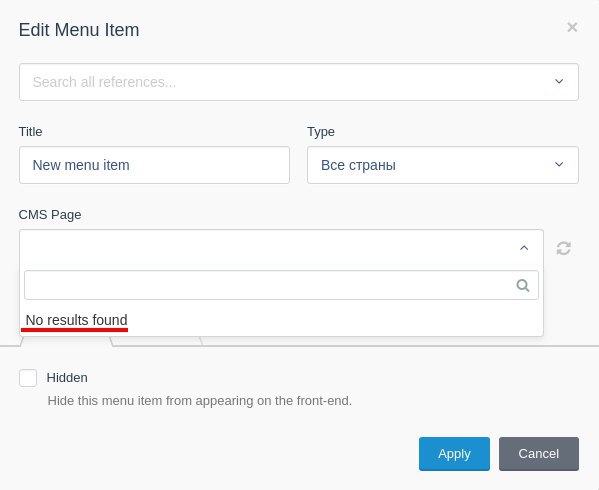Select the first tab beneath the dropdown
This screenshot has width=599, height=490.
coord(66,341)
